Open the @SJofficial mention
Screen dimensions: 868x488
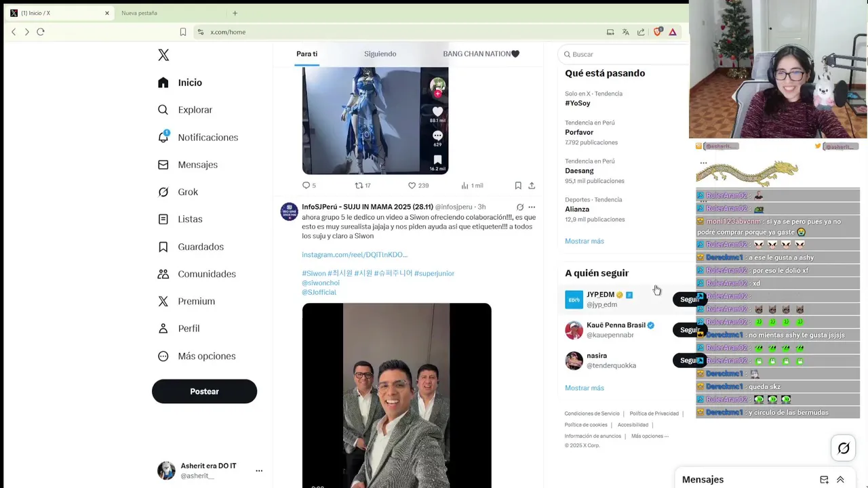point(319,292)
